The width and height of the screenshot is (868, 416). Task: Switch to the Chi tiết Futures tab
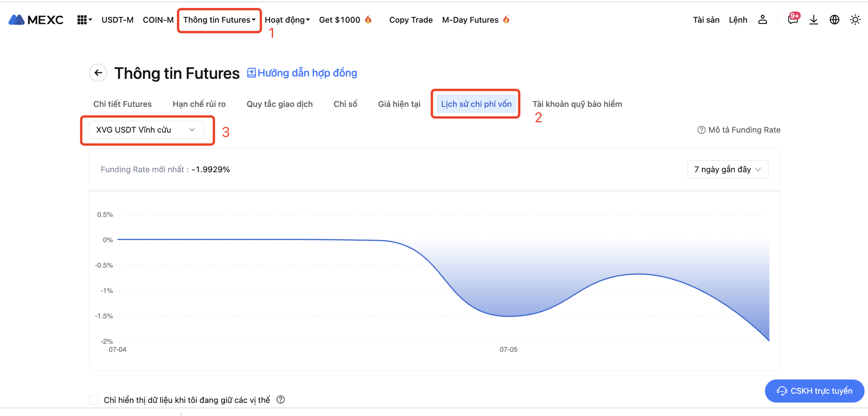click(122, 104)
